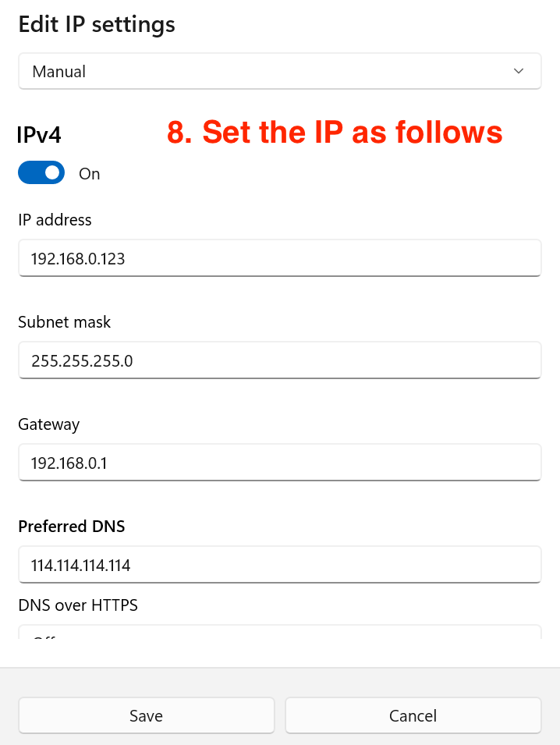Viewport: 560px width, 745px height.
Task: Click the Subnet mask label text
Action: tap(65, 322)
